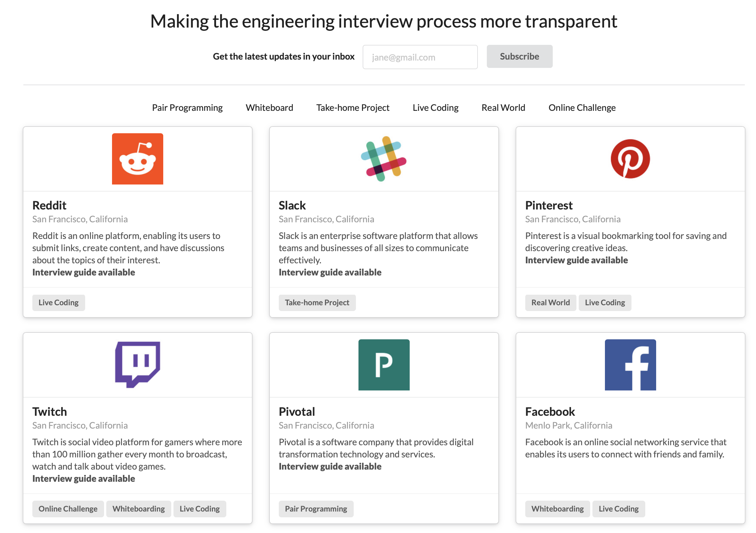
Task: Focus the email address input field
Action: tap(420, 57)
